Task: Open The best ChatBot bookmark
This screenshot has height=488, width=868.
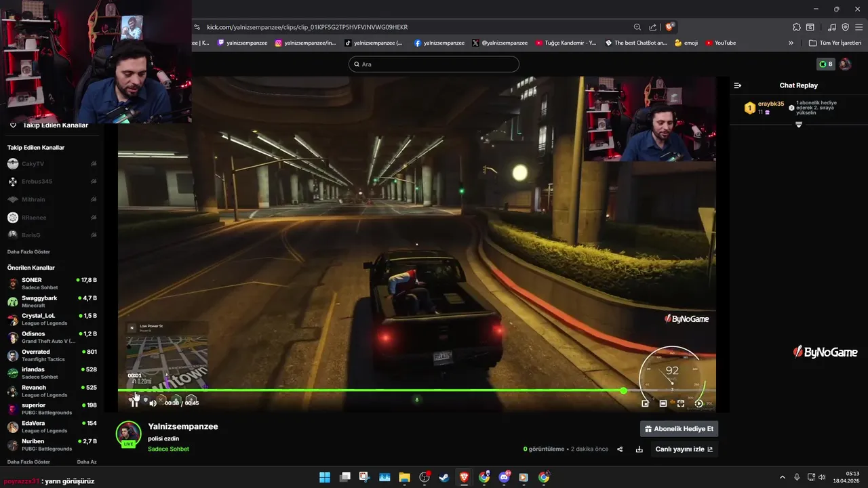Action: tap(636, 43)
